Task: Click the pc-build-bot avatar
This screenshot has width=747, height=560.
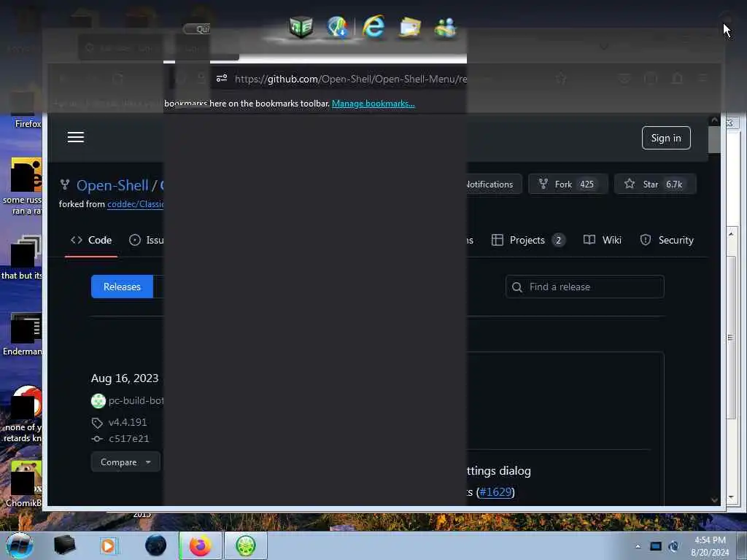Action: [98, 401]
